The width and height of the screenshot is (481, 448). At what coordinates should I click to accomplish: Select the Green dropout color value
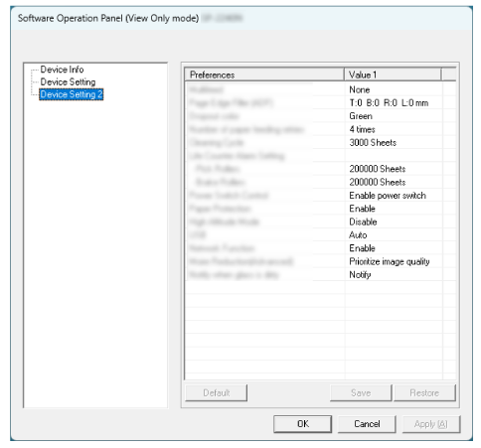coord(361,116)
